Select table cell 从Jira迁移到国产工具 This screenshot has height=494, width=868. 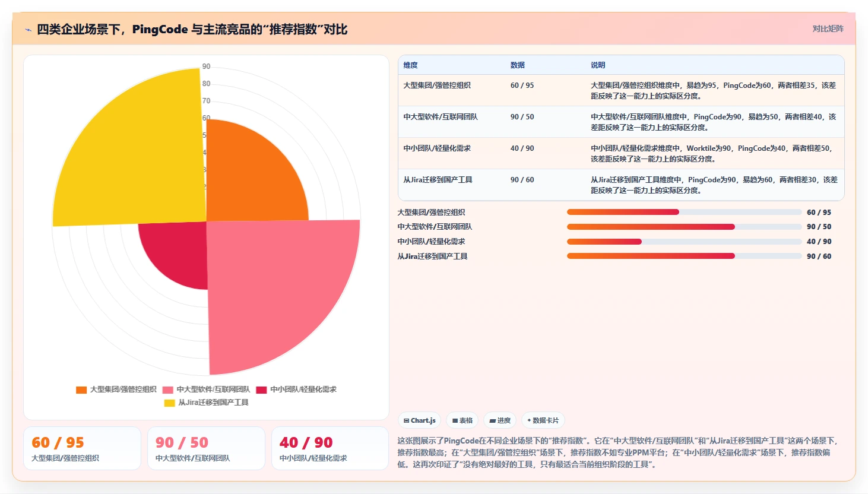pos(438,180)
